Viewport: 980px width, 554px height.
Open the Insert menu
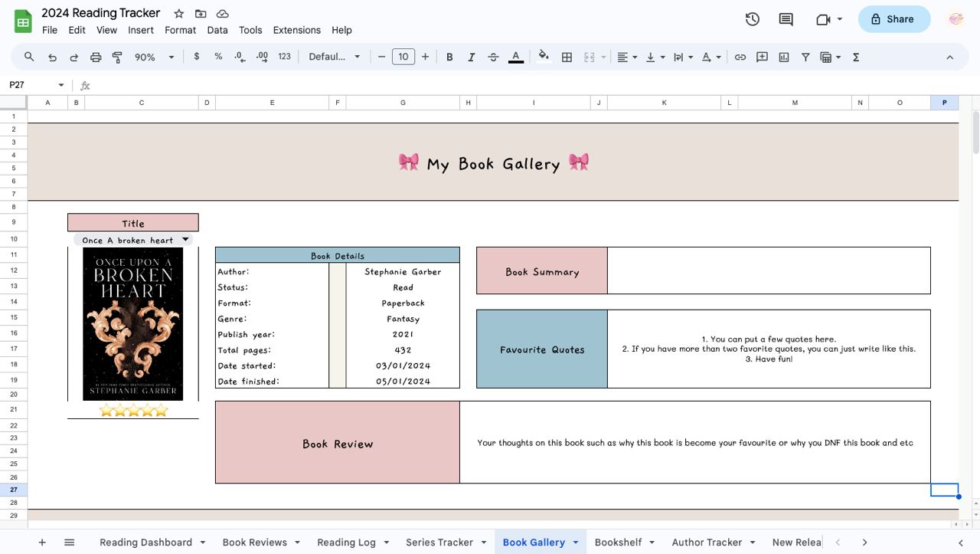pyautogui.click(x=141, y=30)
